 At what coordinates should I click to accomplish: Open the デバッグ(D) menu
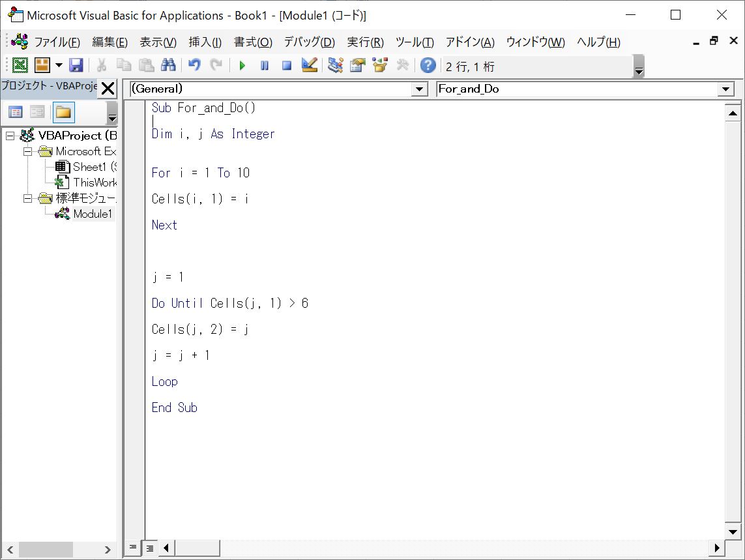click(310, 42)
